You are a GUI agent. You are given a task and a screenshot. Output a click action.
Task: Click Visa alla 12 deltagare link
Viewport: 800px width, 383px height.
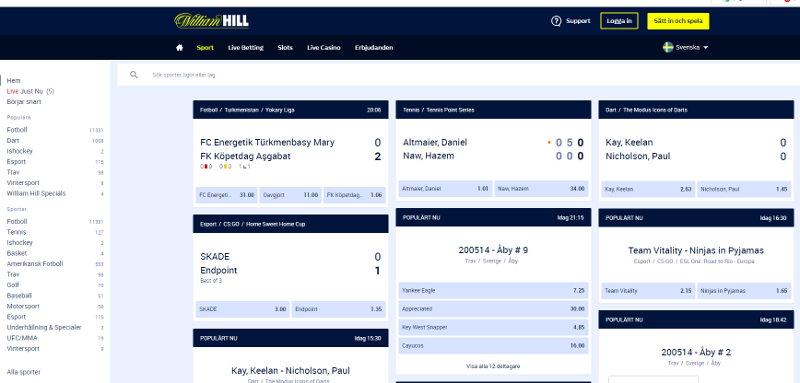(493, 366)
